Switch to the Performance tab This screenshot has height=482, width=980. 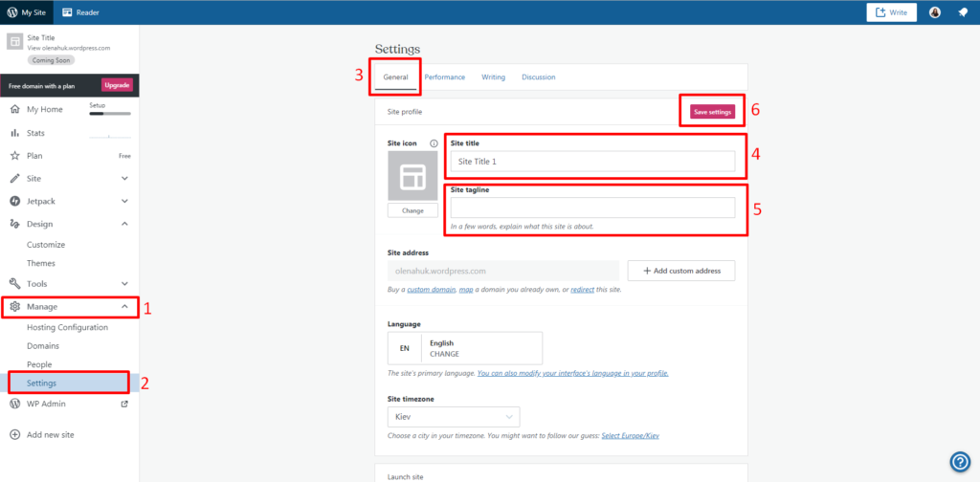(444, 77)
